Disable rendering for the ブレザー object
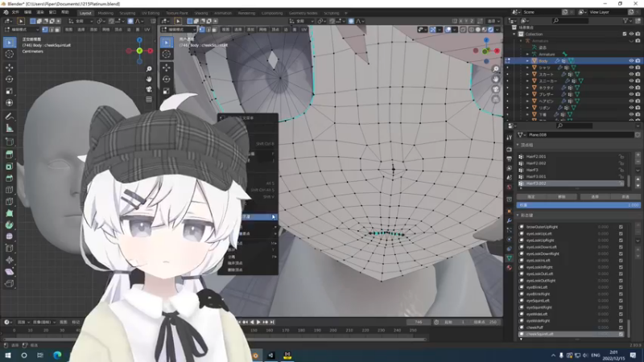644x362 pixels. (x=638, y=94)
